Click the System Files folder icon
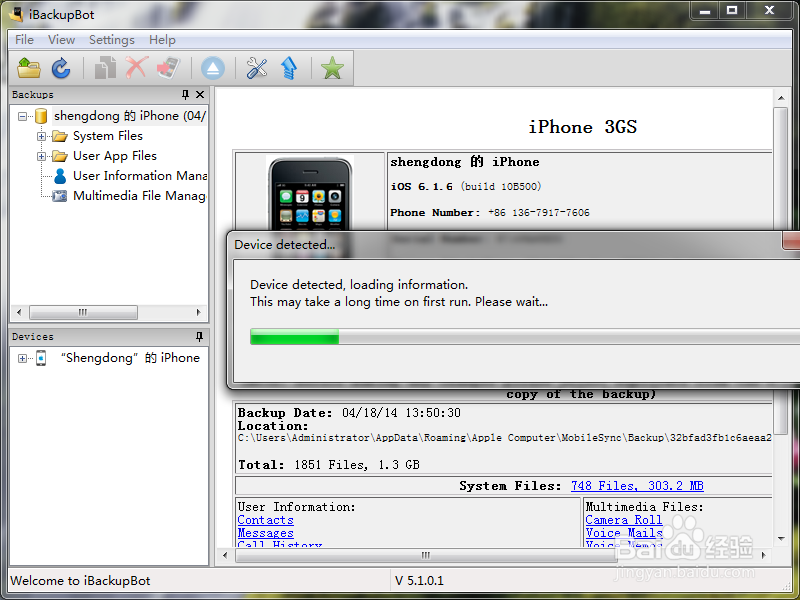The image size is (800, 600). pyautogui.click(x=60, y=136)
